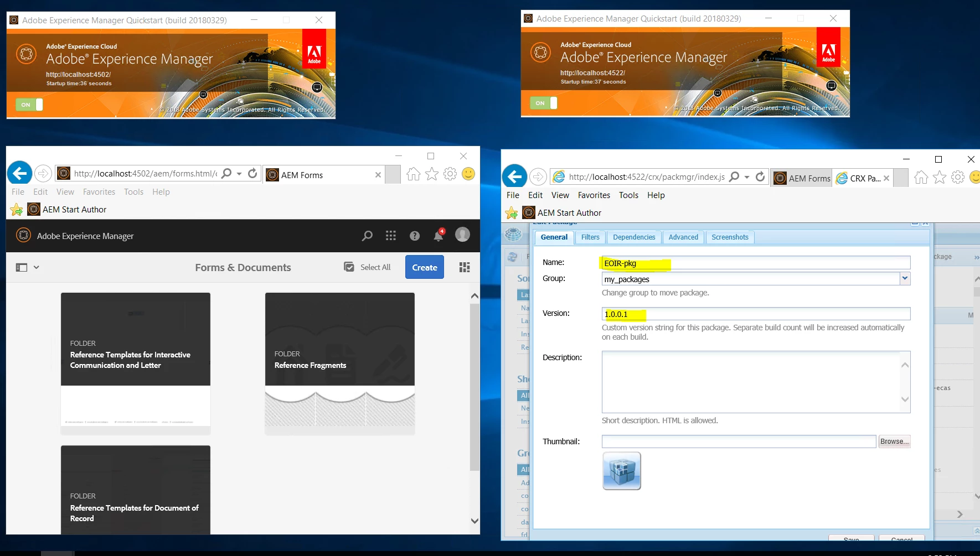Open AEM search magnifier icon
The width and height of the screenshot is (980, 556).
tap(367, 236)
